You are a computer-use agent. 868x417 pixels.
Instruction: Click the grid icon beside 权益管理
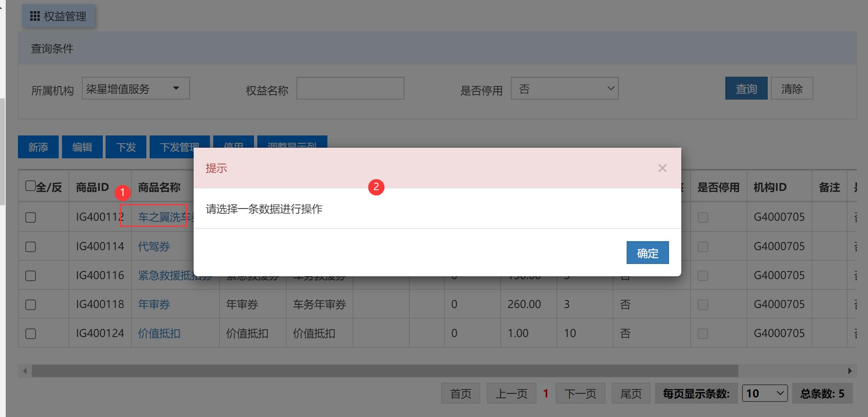[35, 16]
